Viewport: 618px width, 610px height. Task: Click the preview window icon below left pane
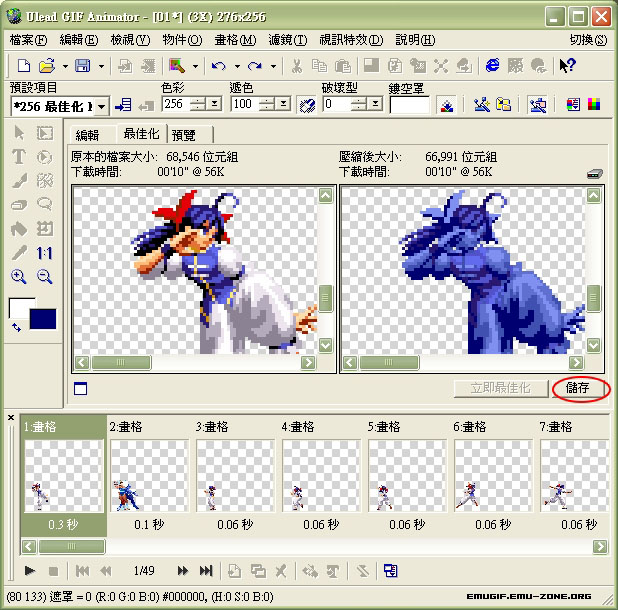pyautogui.click(x=80, y=389)
